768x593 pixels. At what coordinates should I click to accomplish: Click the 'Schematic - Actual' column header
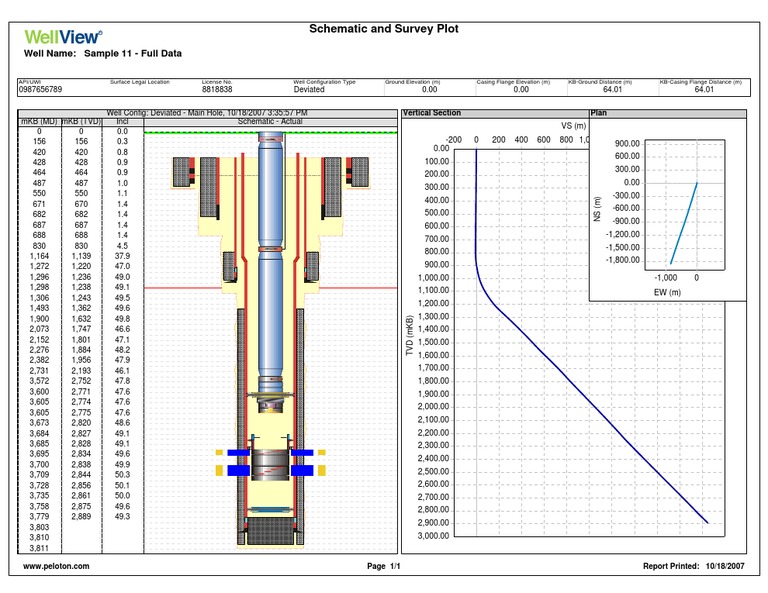270,121
